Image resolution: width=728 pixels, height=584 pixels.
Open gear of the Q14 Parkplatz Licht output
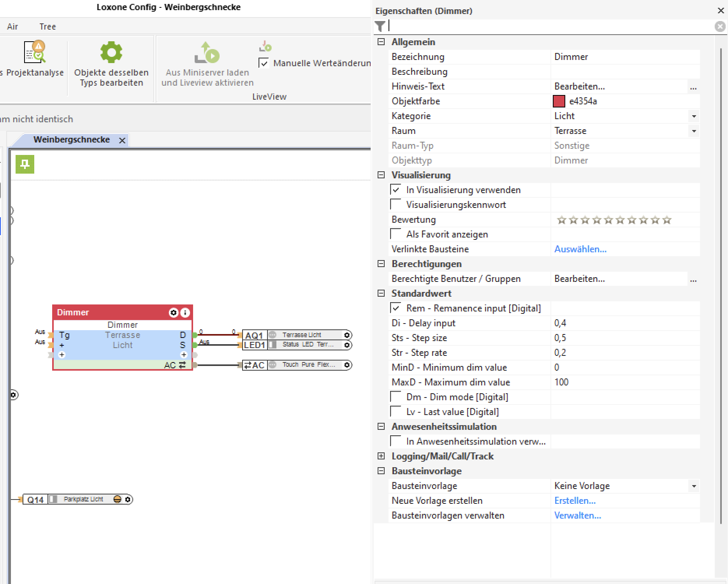pyautogui.click(x=128, y=499)
